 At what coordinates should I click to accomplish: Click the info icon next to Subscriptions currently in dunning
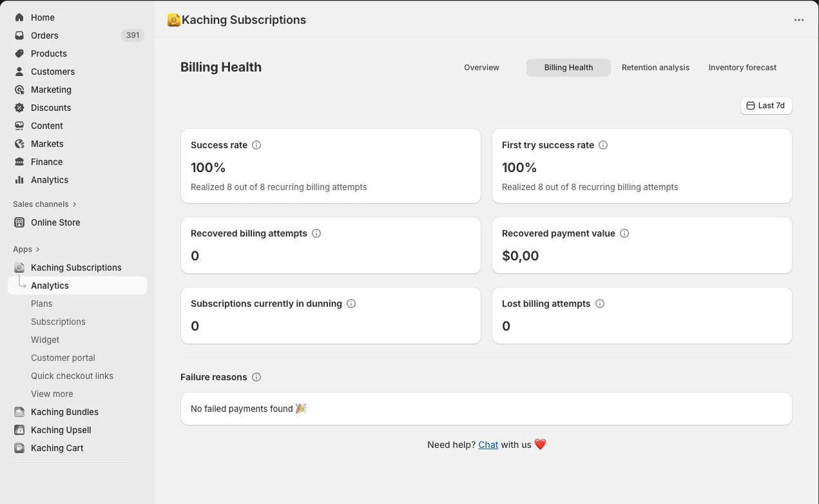tap(351, 304)
